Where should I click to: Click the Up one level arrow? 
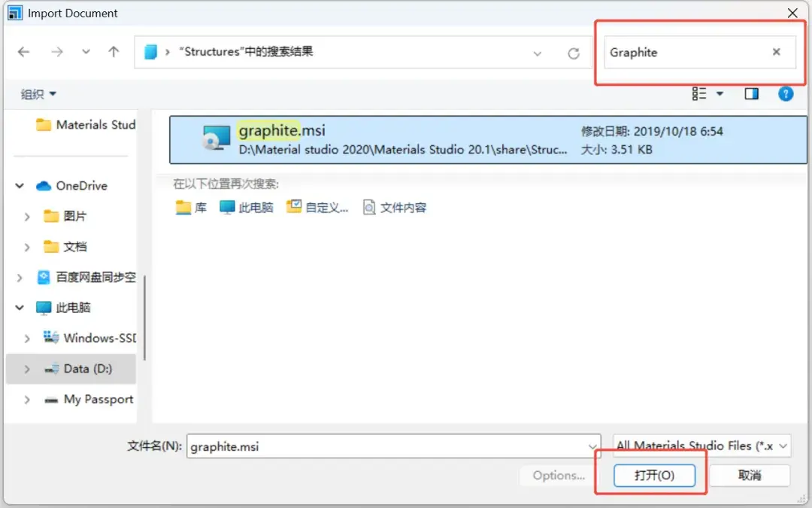click(x=114, y=52)
